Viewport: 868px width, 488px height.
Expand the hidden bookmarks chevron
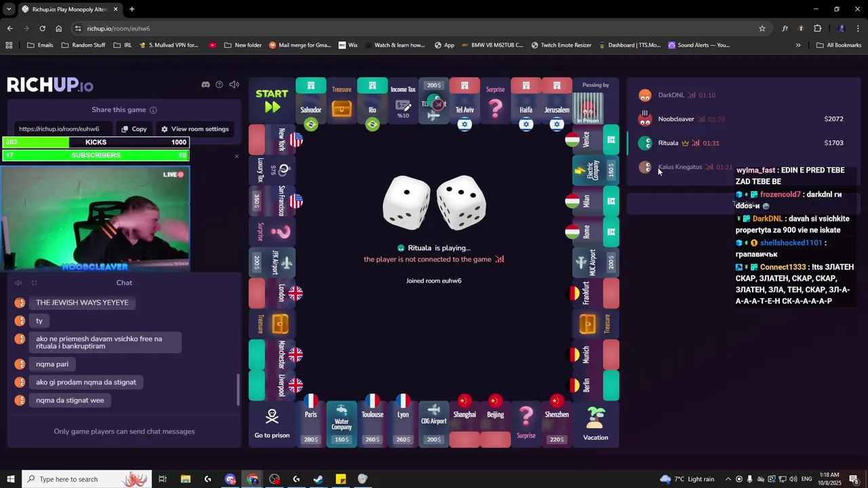point(798,45)
